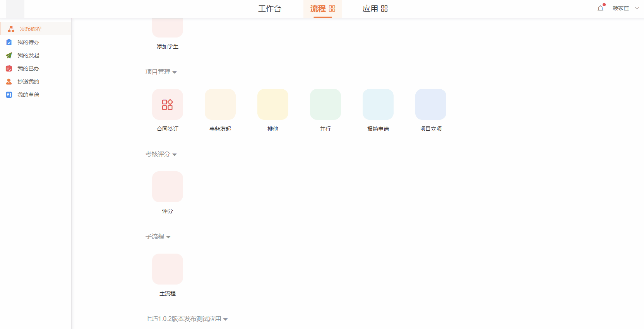
Task: Click the 考核评分 group title
Action: coord(158,154)
